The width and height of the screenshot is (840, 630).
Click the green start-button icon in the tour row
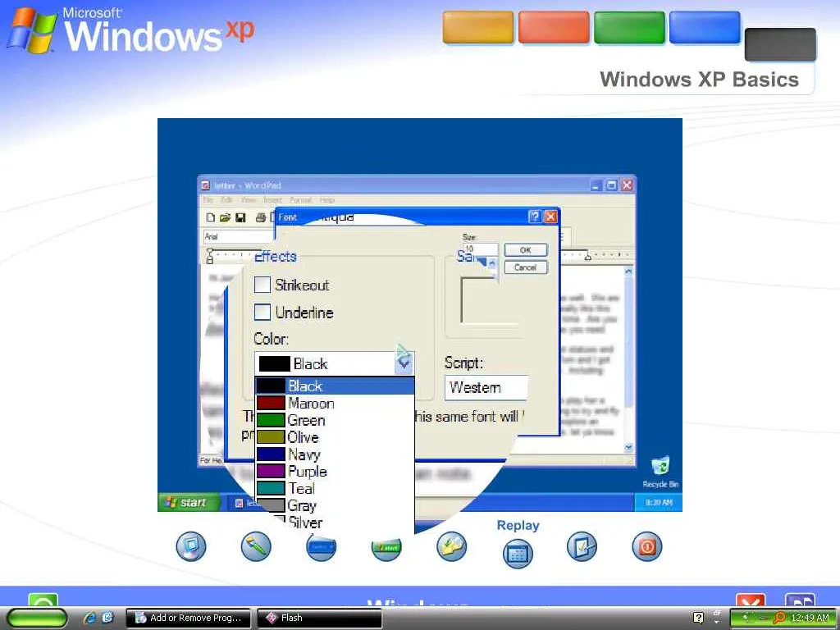(386, 548)
